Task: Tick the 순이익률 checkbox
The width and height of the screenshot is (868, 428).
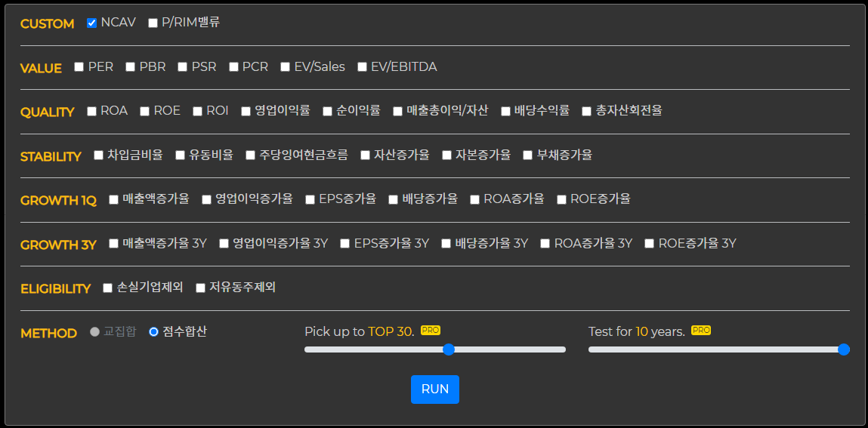Action: [x=327, y=111]
